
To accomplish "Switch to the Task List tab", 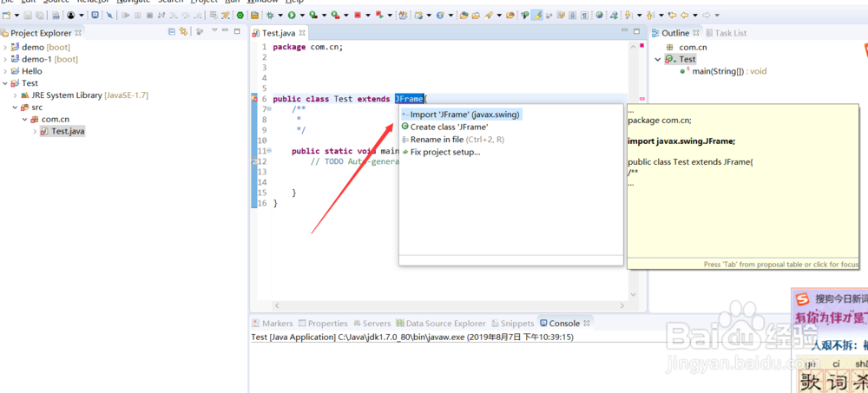I will point(727,33).
